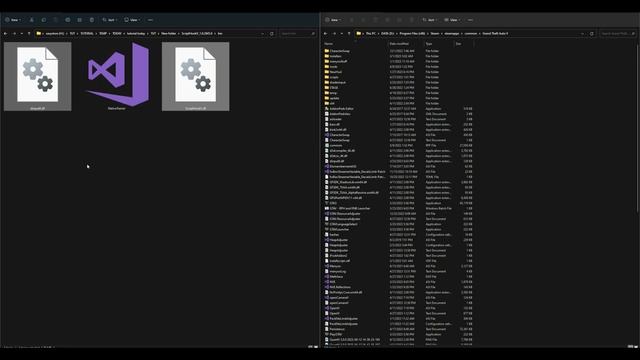The width and height of the screenshot is (640, 360).
Task: Open the New menu in left window
Action: (13, 20)
